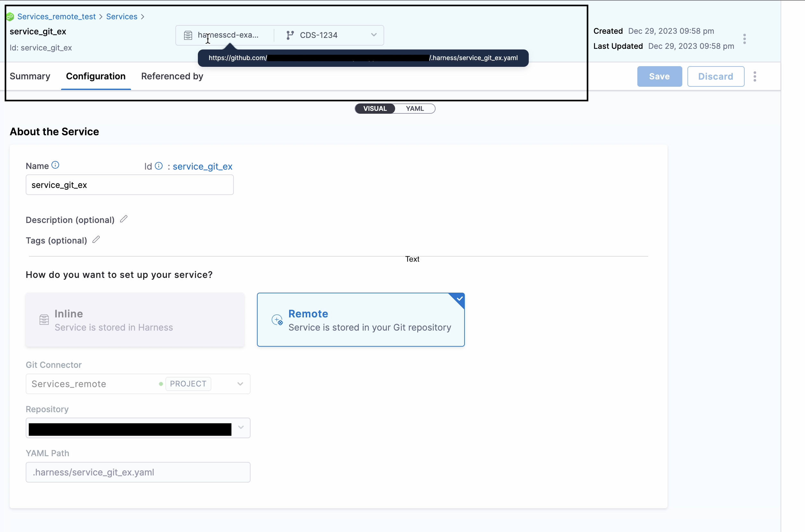Select the VISUAL view toggle

tap(375, 109)
